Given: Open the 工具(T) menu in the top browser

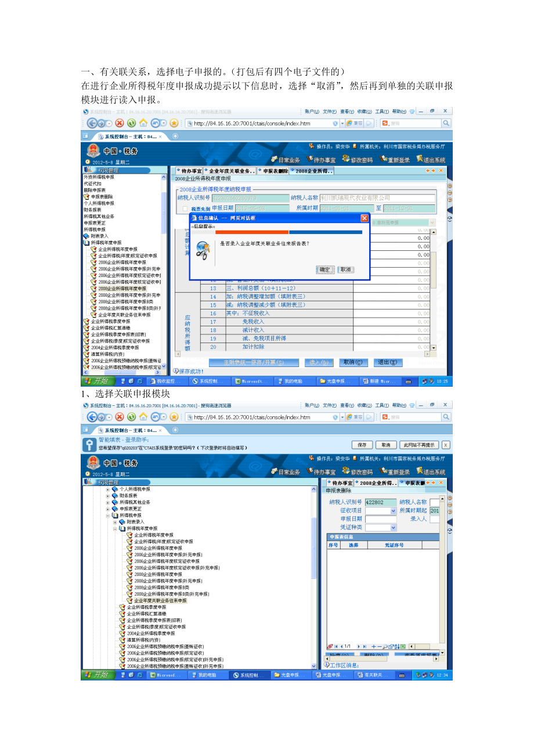Looking at the screenshot, I should point(382,111).
